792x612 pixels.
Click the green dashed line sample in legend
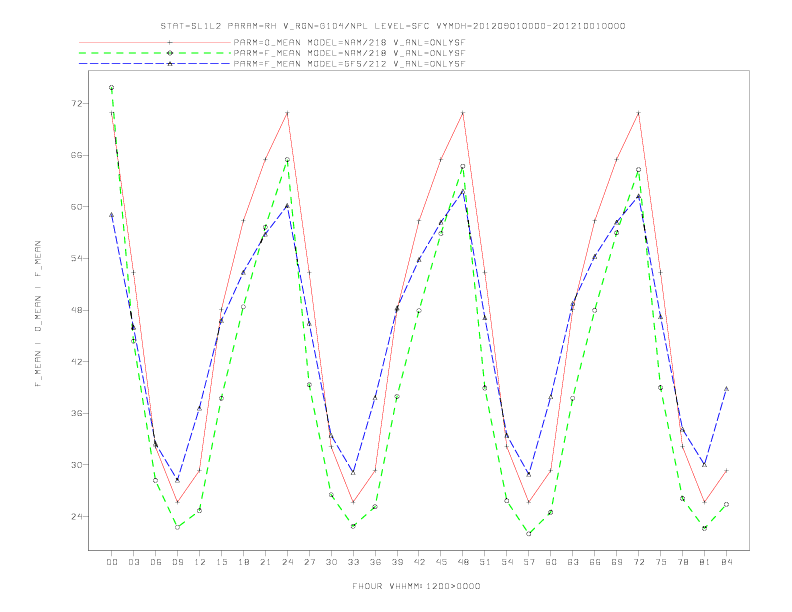155,53
